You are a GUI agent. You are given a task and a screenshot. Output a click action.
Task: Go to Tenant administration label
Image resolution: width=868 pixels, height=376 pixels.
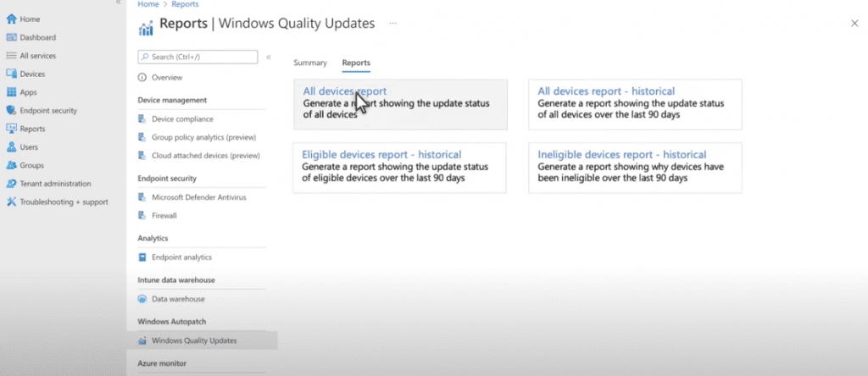click(x=55, y=184)
